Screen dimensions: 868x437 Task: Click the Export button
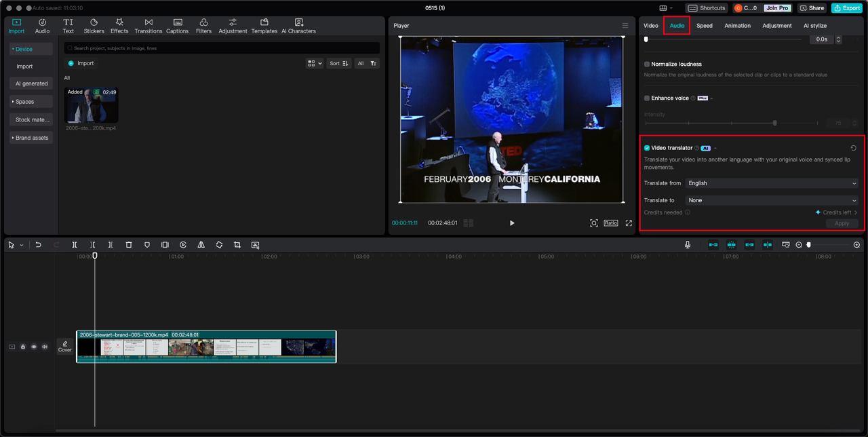point(847,8)
